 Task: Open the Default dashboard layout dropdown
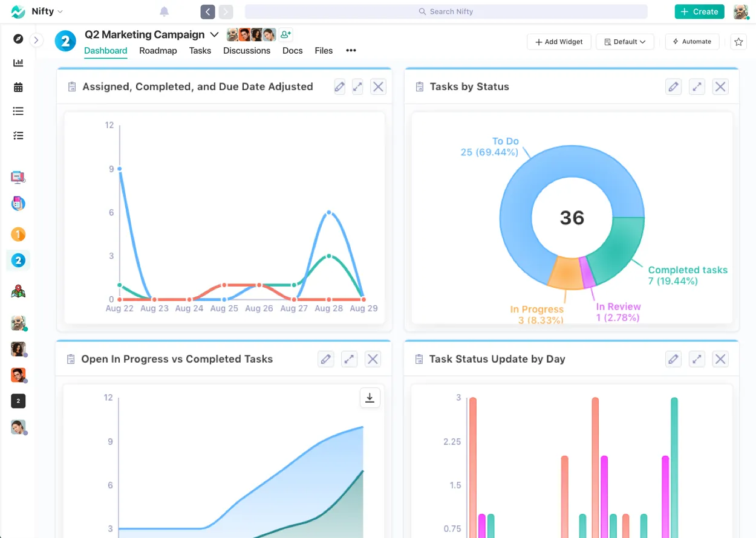point(625,42)
